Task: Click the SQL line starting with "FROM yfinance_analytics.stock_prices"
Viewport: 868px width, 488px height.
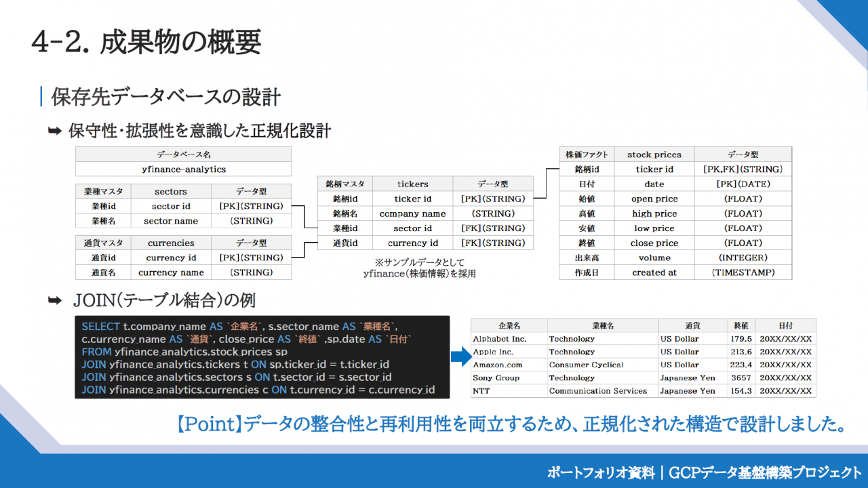Action: tap(184, 352)
